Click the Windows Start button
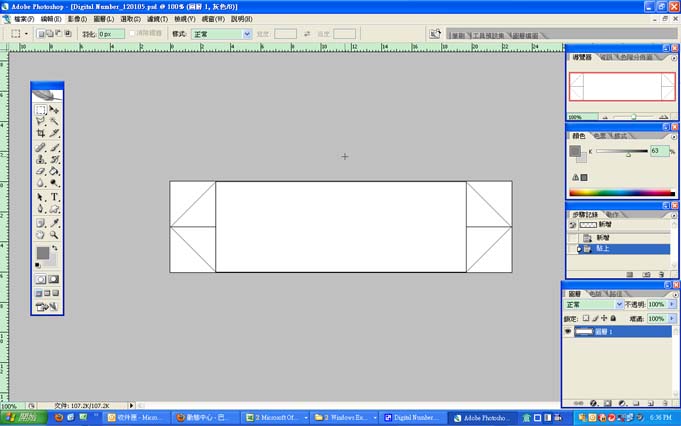 point(23,418)
